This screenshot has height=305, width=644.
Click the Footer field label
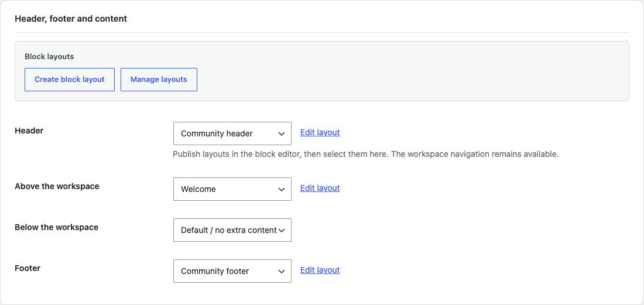(x=28, y=269)
